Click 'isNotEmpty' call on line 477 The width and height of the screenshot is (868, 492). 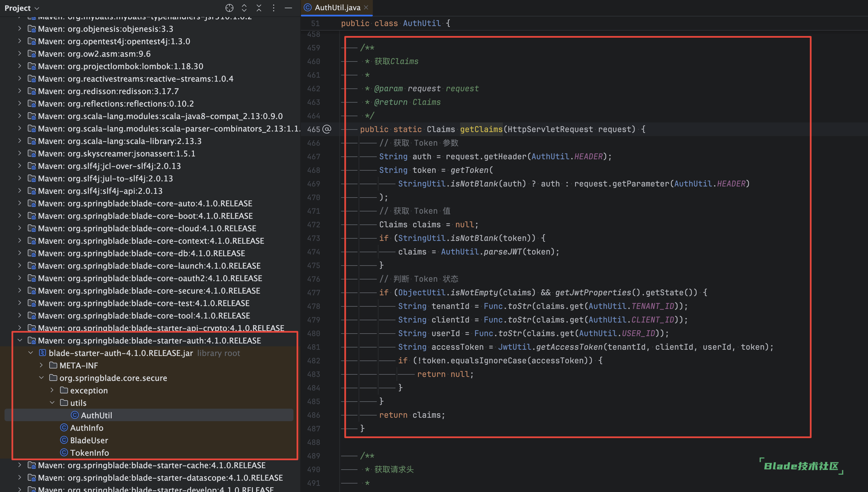coord(474,293)
